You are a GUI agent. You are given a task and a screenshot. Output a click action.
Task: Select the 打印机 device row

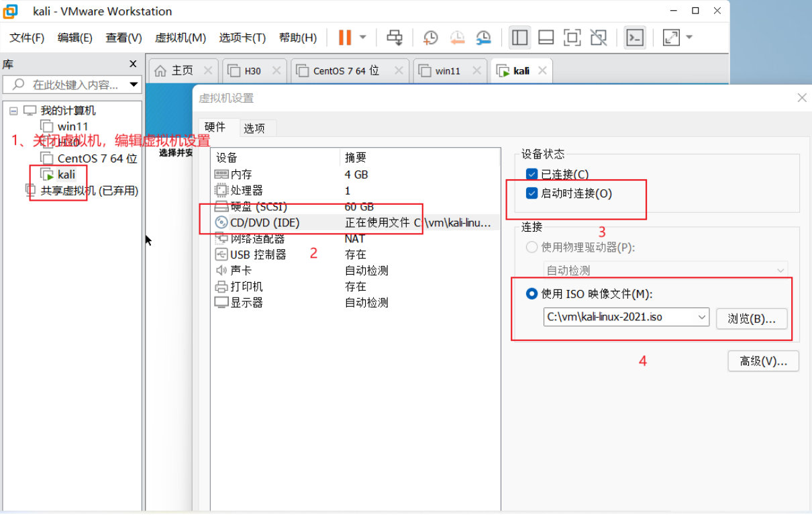[x=355, y=287]
